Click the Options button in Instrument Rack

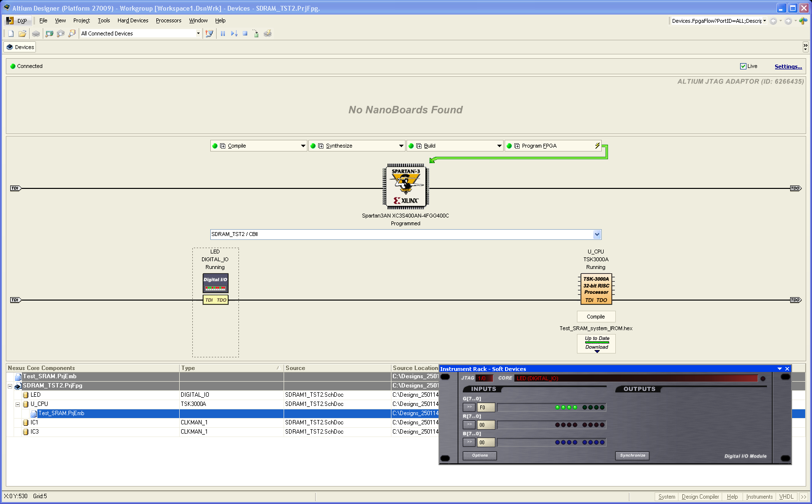pos(480,455)
